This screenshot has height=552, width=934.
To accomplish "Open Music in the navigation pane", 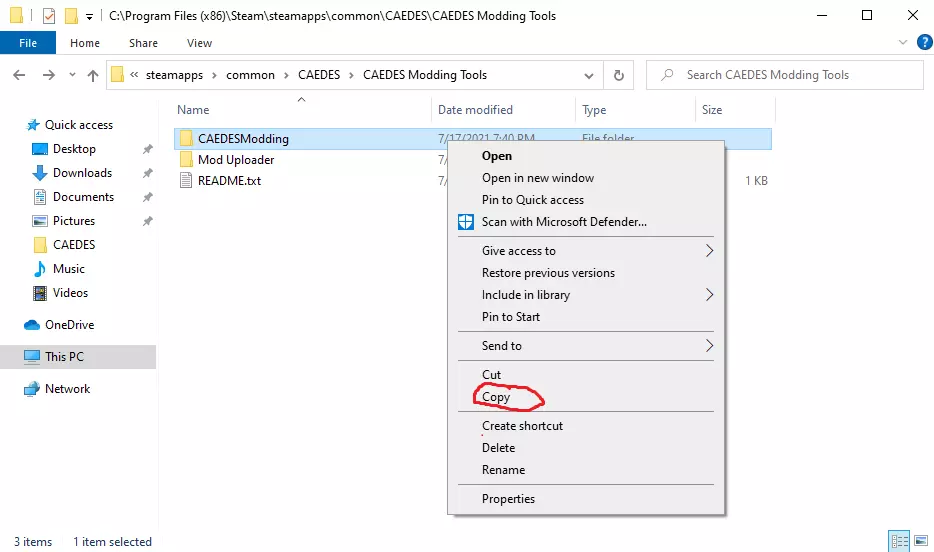I will coord(69,269).
